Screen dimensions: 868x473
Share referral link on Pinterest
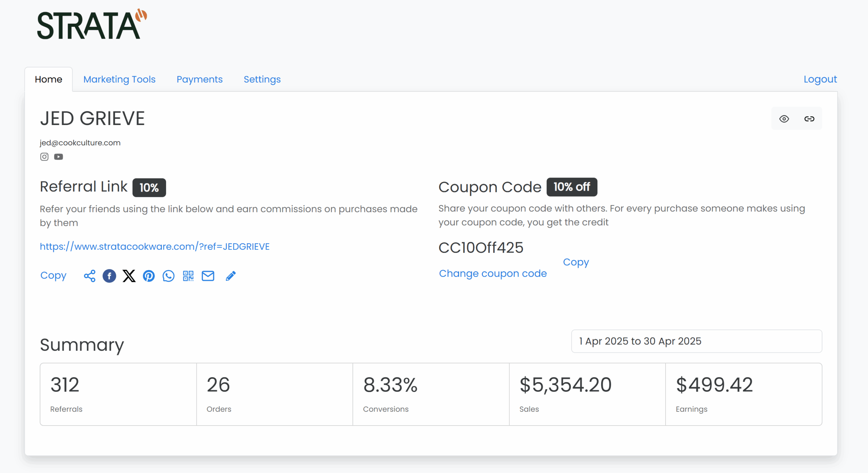click(149, 276)
